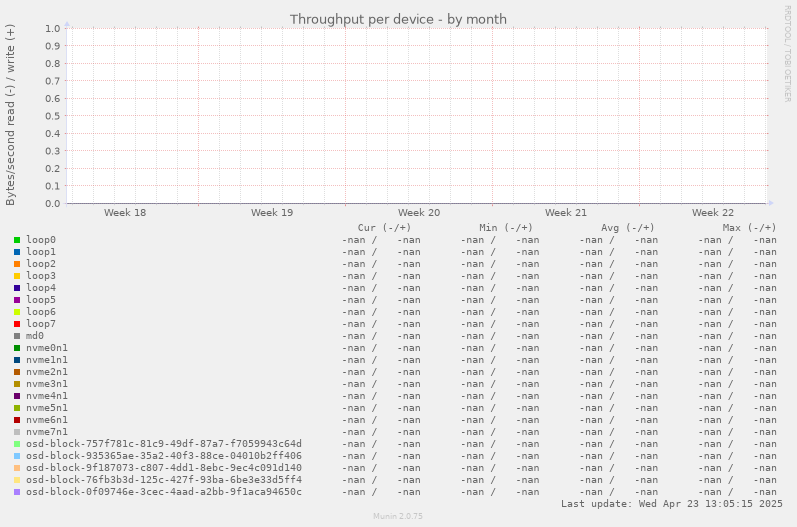Image resolution: width=797 pixels, height=527 pixels.
Task: Click swatch for osd-block-757f781c
Action: [17, 444]
